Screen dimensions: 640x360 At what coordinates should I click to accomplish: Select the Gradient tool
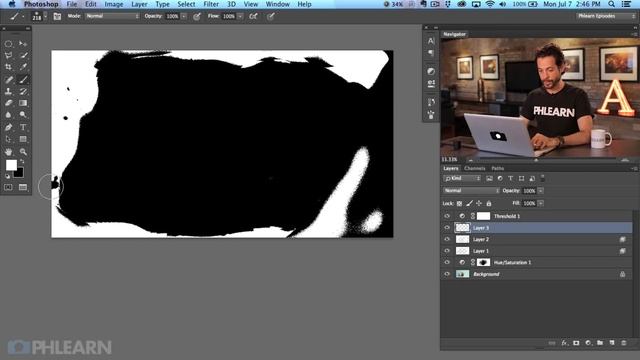23,103
